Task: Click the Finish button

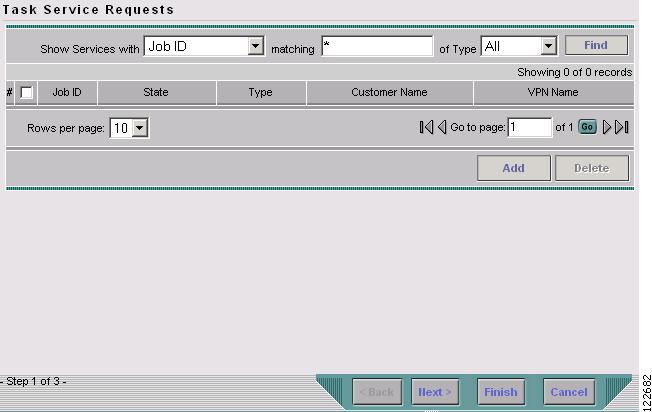Action: click(x=501, y=392)
